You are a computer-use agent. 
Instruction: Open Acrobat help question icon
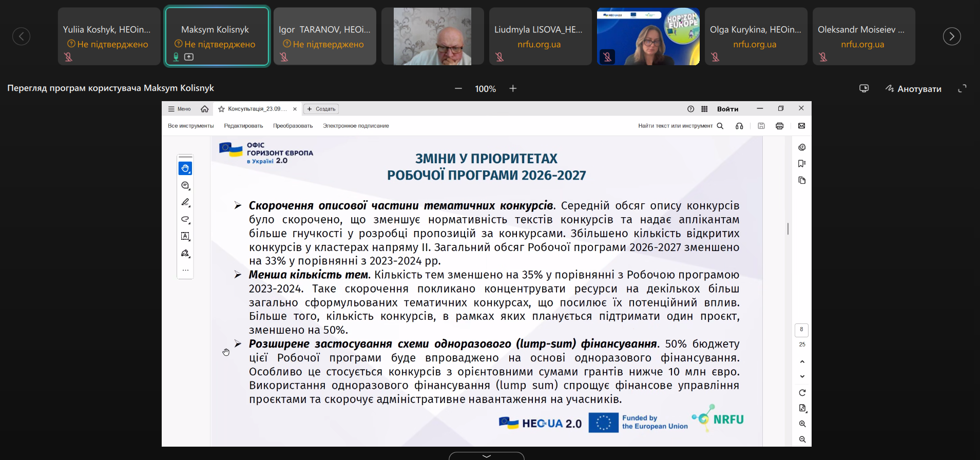pos(690,109)
